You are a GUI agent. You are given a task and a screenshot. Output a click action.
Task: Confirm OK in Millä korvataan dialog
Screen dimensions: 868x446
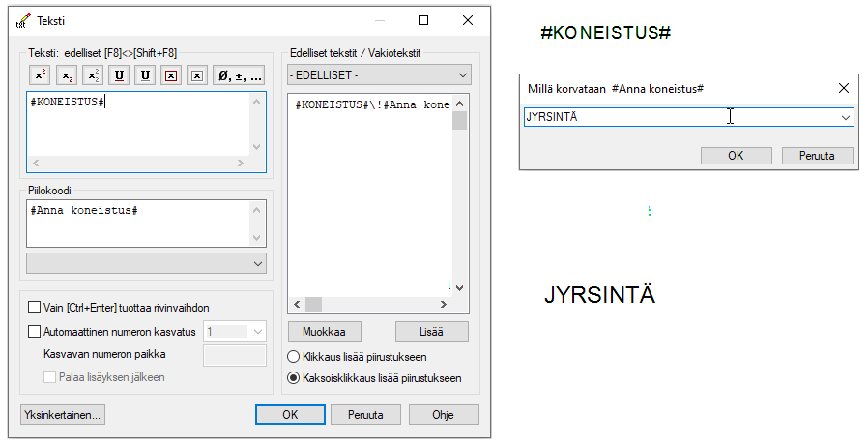[x=736, y=156]
